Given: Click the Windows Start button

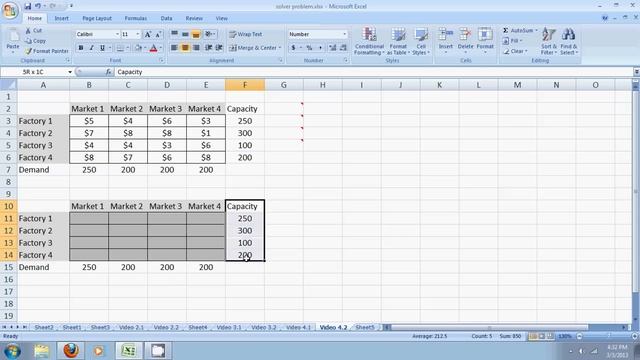Looking at the screenshot, I should (x=12, y=351).
